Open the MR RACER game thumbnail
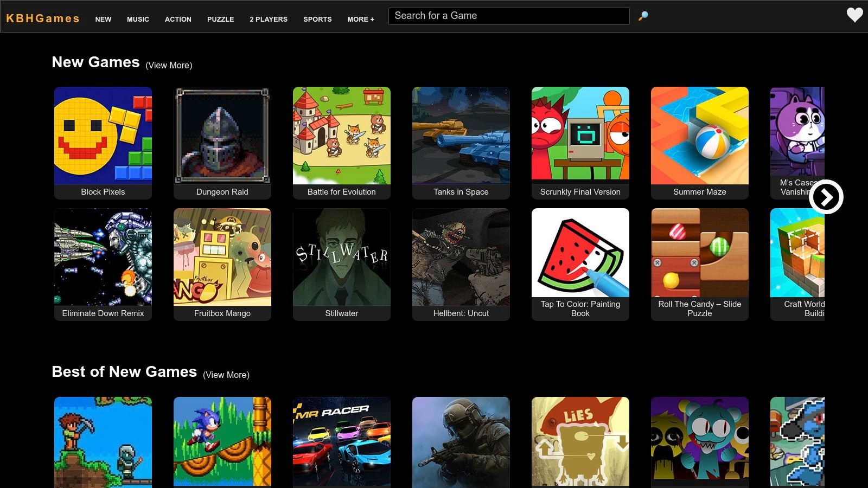This screenshot has width=868, height=488. [342, 442]
